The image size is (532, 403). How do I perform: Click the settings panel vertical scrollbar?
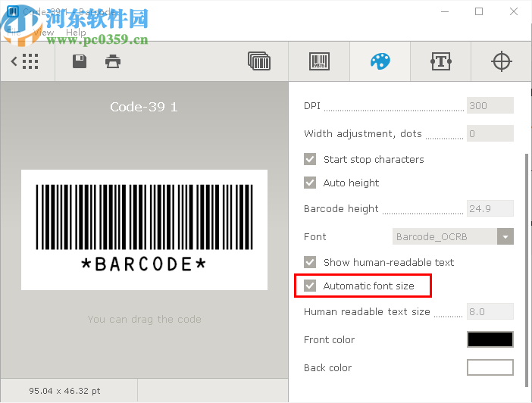(527, 270)
